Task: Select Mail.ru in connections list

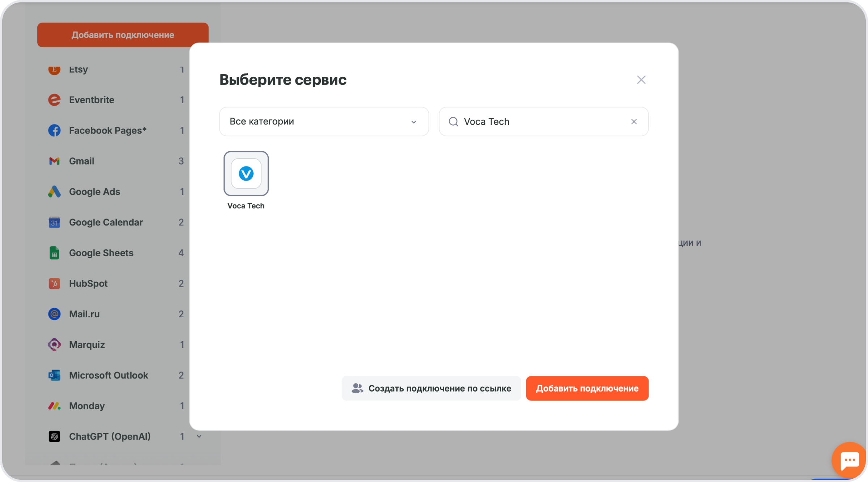Action: [116, 314]
